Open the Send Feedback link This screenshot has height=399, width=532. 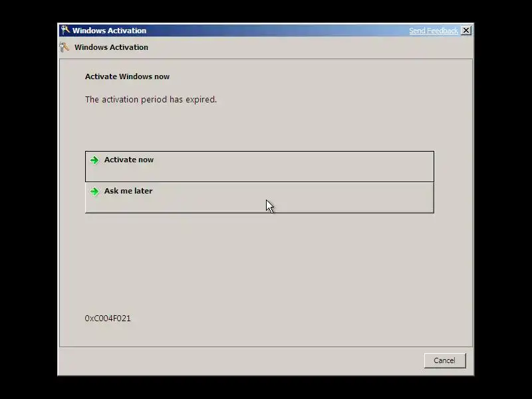[434, 31]
